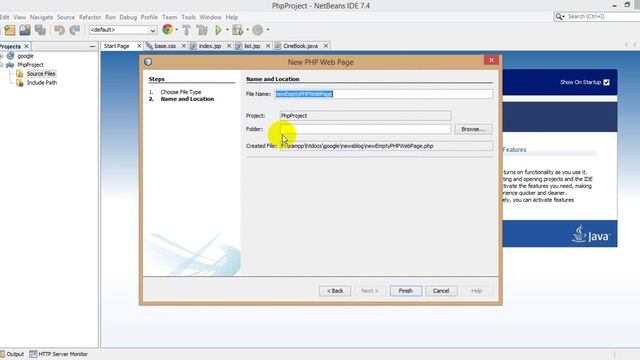This screenshot has height=360, width=640.
Task: Click the Cancel button
Action: 441,291
